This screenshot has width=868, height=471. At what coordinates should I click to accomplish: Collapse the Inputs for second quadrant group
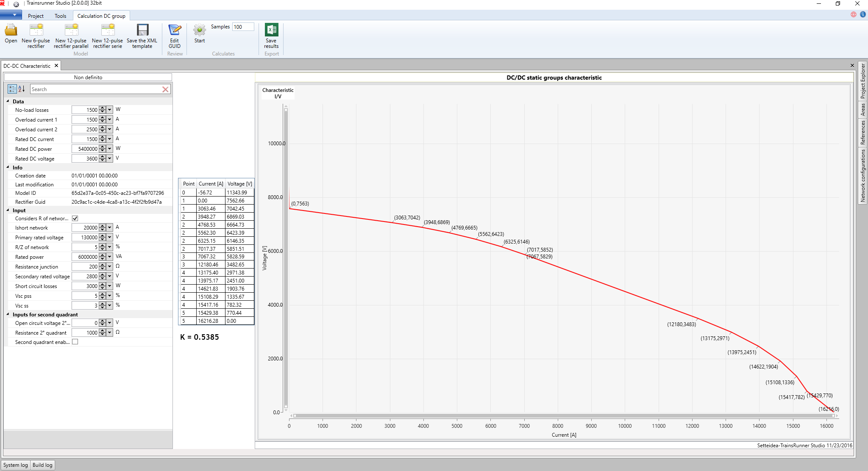(8, 314)
